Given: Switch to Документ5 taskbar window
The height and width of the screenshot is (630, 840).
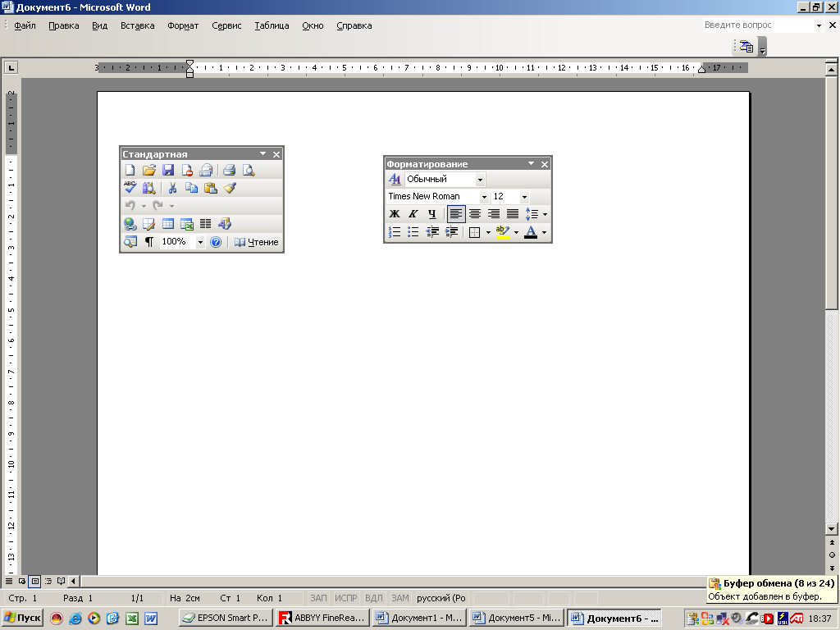Looking at the screenshot, I should pos(517,619).
